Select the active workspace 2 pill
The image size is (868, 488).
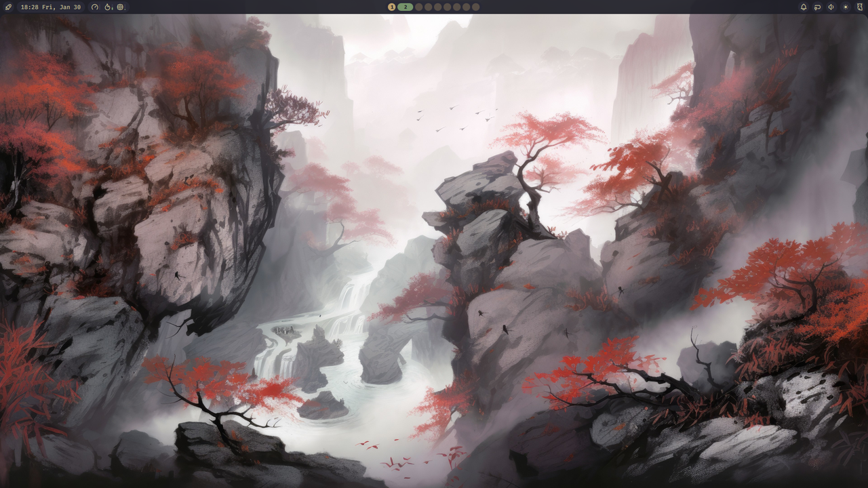405,7
